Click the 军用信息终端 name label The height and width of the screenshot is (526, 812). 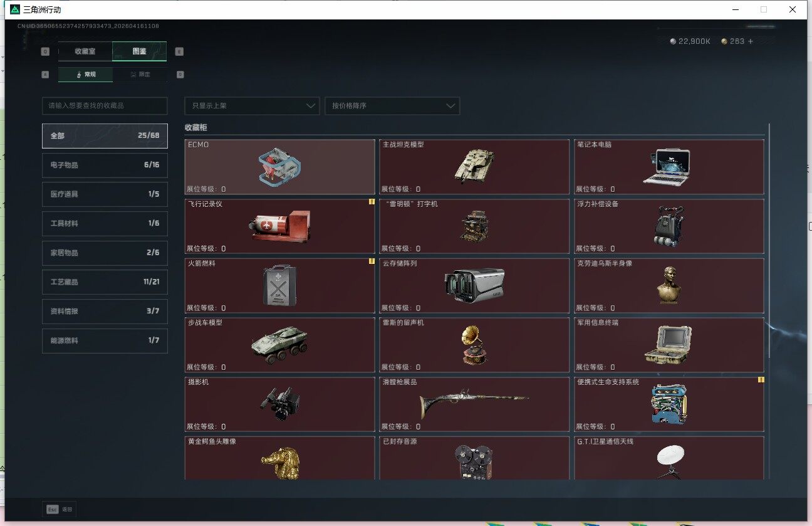598,323
